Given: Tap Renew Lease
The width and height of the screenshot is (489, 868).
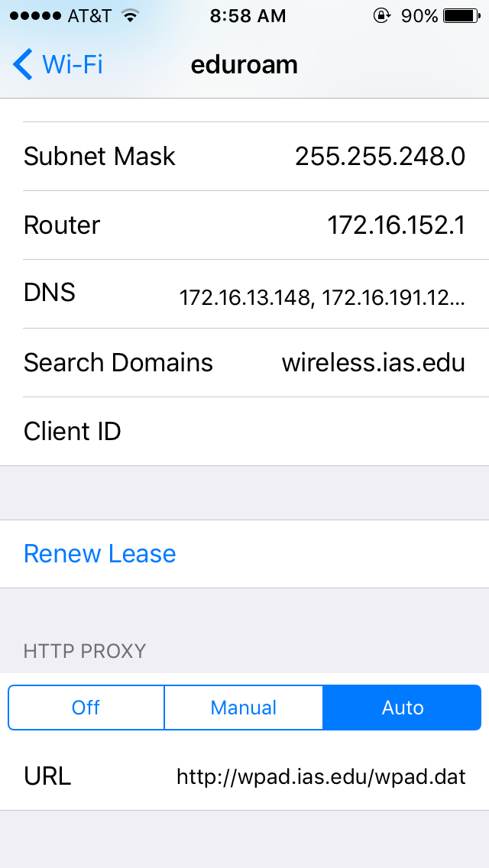Looking at the screenshot, I should (100, 554).
